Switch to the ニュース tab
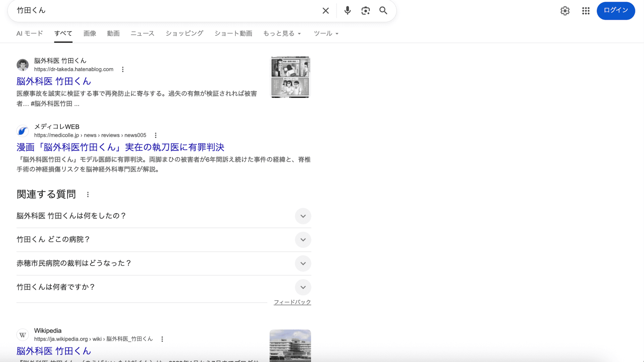 142,33
